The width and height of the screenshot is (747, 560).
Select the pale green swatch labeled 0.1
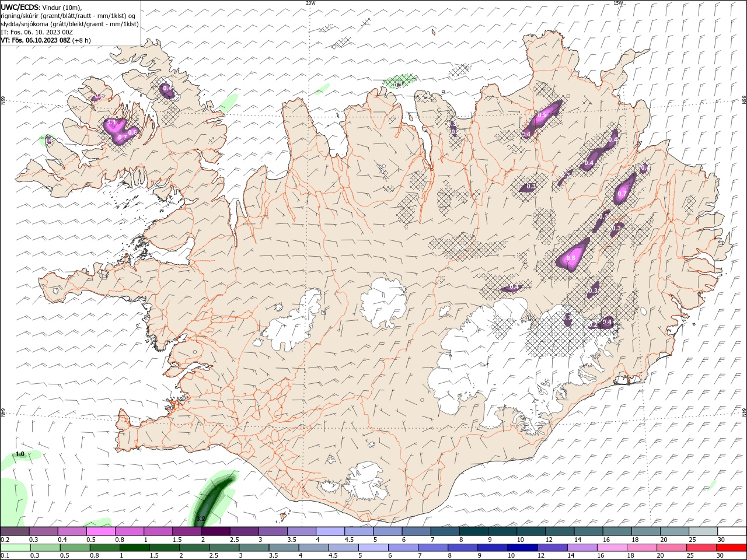[15, 548]
